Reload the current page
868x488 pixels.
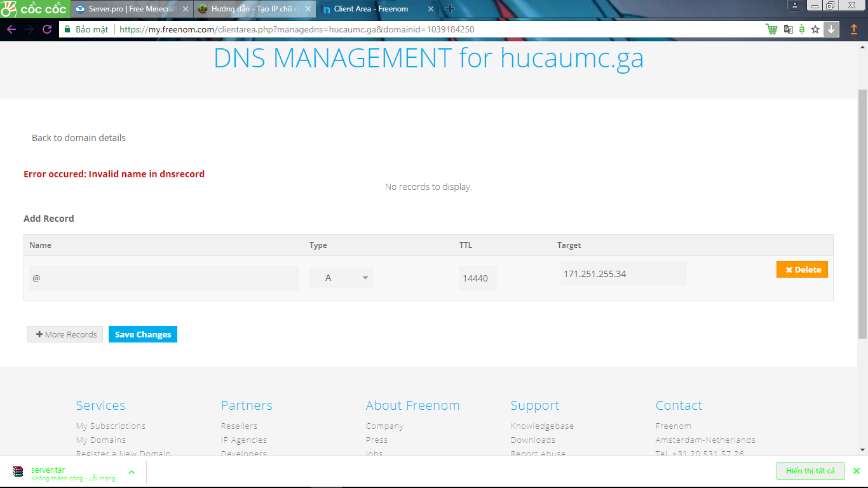pyautogui.click(x=47, y=29)
